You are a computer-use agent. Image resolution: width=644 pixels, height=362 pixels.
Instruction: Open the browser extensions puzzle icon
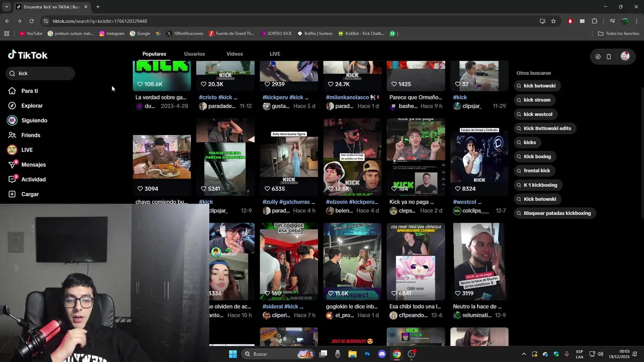coord(595,21)
